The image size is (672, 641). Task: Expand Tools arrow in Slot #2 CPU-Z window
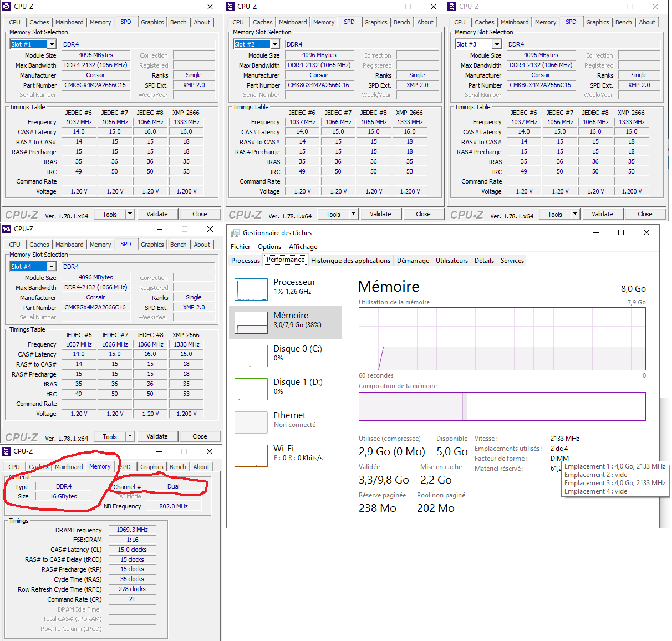pos(353,214)
